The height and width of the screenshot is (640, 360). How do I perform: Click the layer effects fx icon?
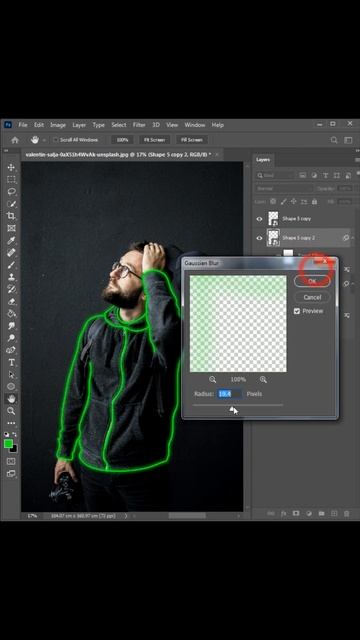tap(283, 513)
